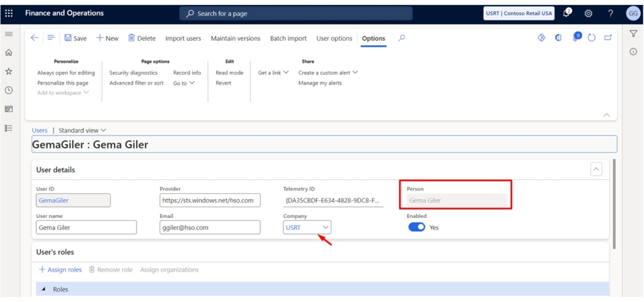Open the Power Apps diamond icon
The image size is (644, 302).
coord(541,37)
